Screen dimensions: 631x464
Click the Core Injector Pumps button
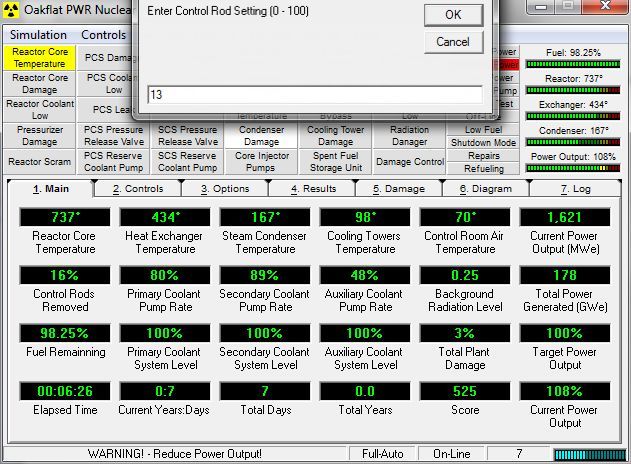click(x=262, y=162)
